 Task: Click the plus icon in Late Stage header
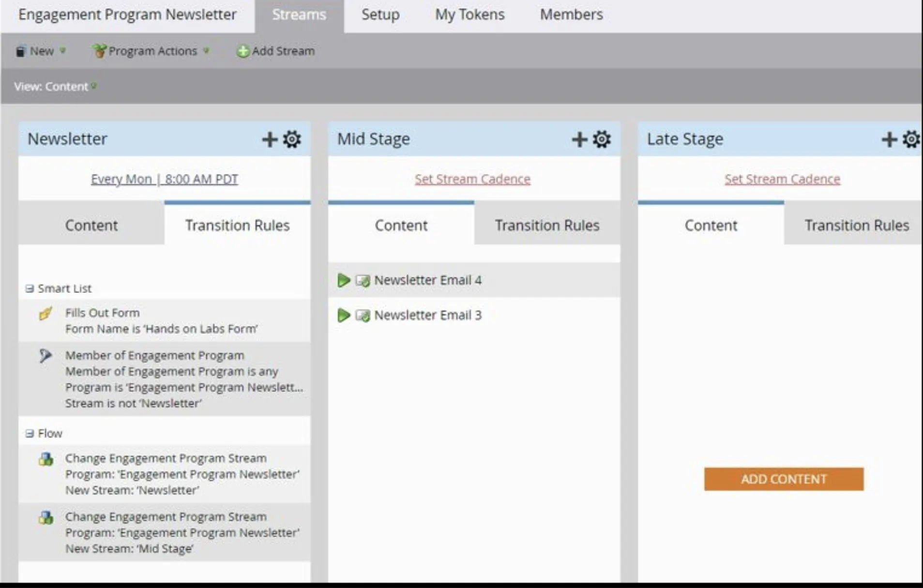889,139
